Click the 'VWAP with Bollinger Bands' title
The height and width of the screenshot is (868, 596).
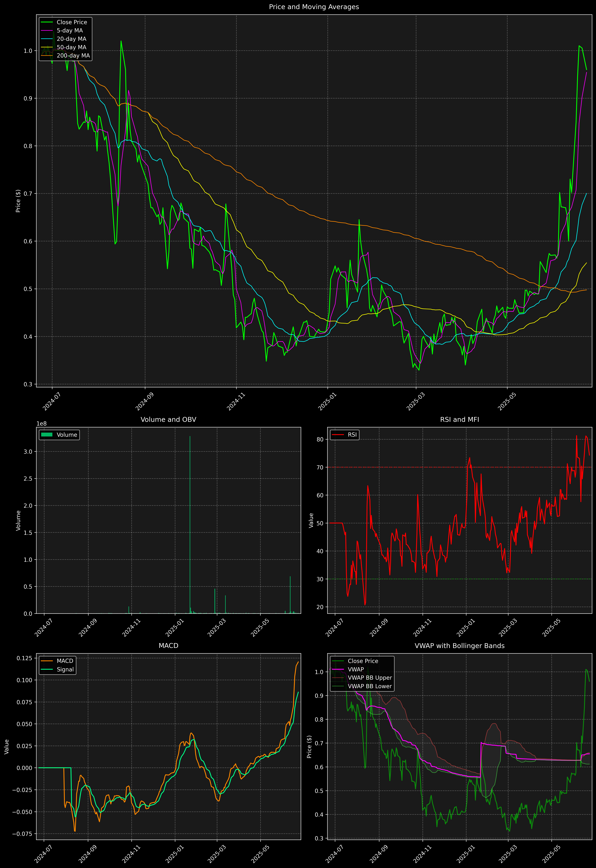click(459, 646)
